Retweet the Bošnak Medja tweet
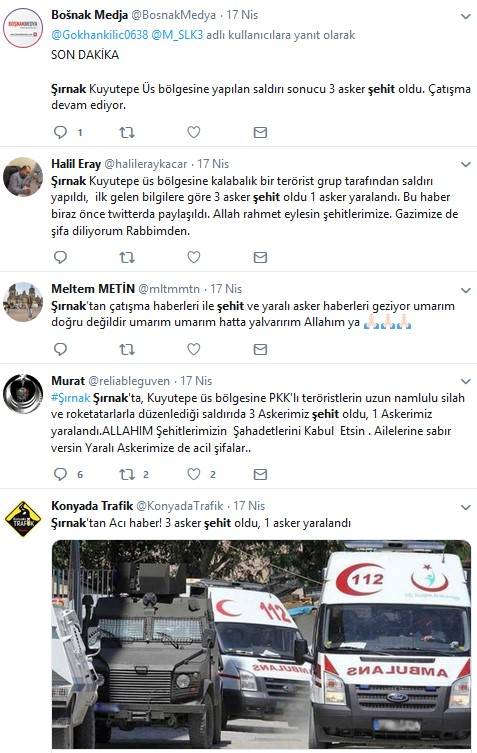The width and height of the screenshot is (477, 753). (127, 132)
